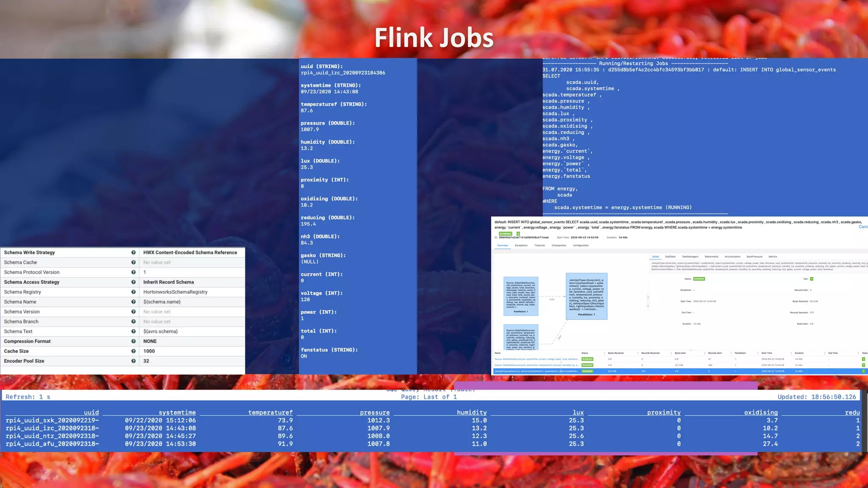Screen dimensions: 868x488
Task: Click the Join operator node in job graph
Action: point(587,296)
